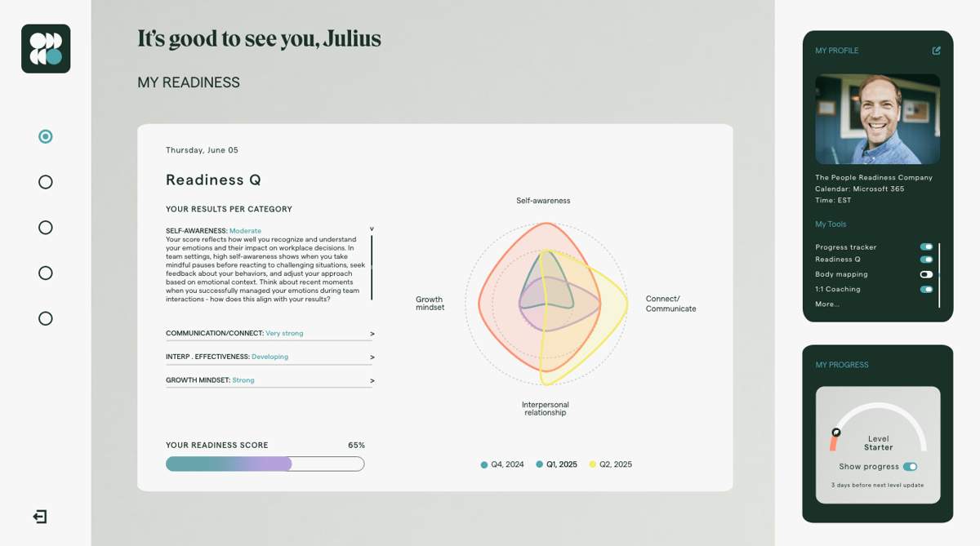
Task: Toggle the Progress tracker switch off
Action: 926,246
